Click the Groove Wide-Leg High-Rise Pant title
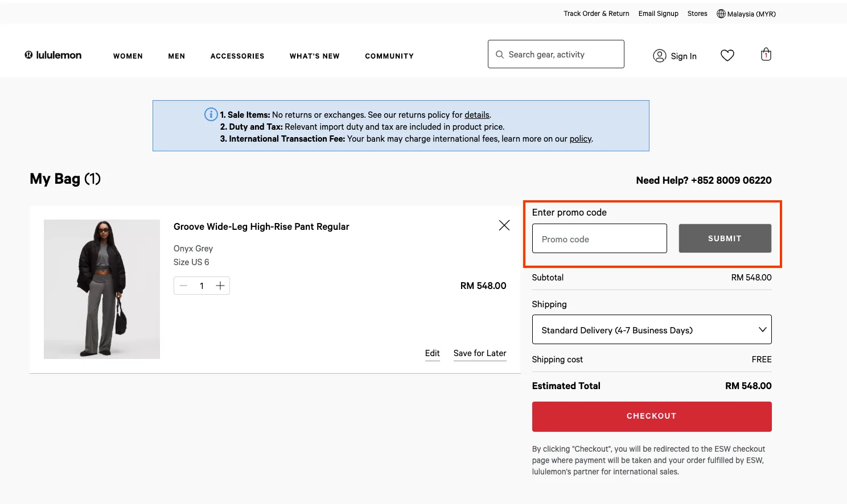The height and width of the screenshot is (504, 847). [261, 226]
